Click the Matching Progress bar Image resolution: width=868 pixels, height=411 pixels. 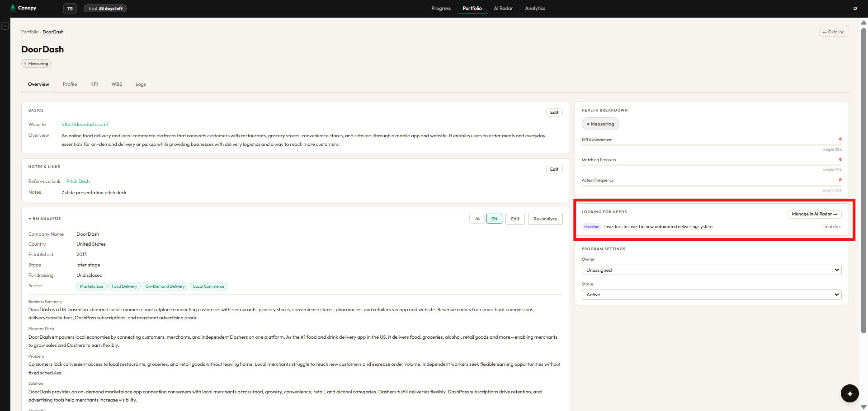pyautogui.click(x=712, y=165)
